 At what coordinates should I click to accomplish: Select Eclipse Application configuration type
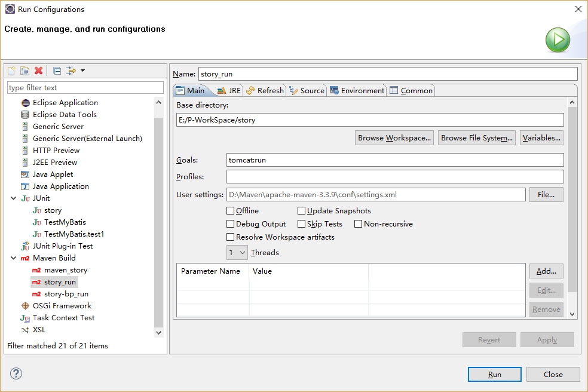tap(65, 102)
